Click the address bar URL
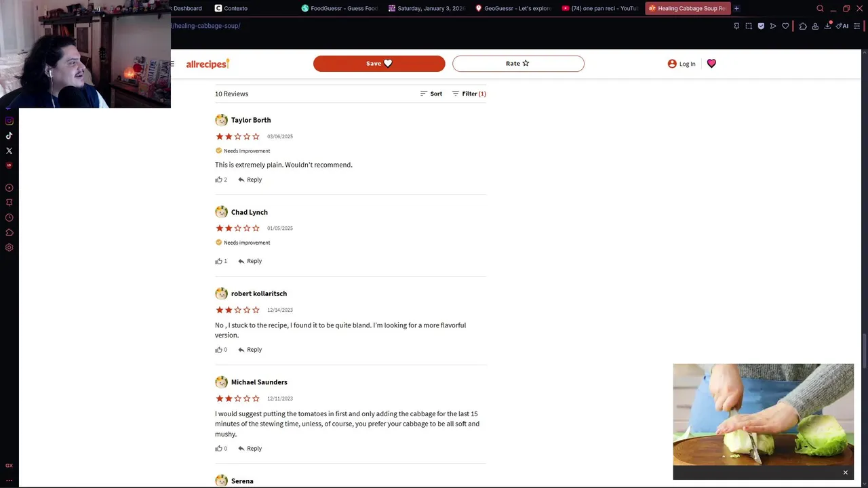 point(206,26)
